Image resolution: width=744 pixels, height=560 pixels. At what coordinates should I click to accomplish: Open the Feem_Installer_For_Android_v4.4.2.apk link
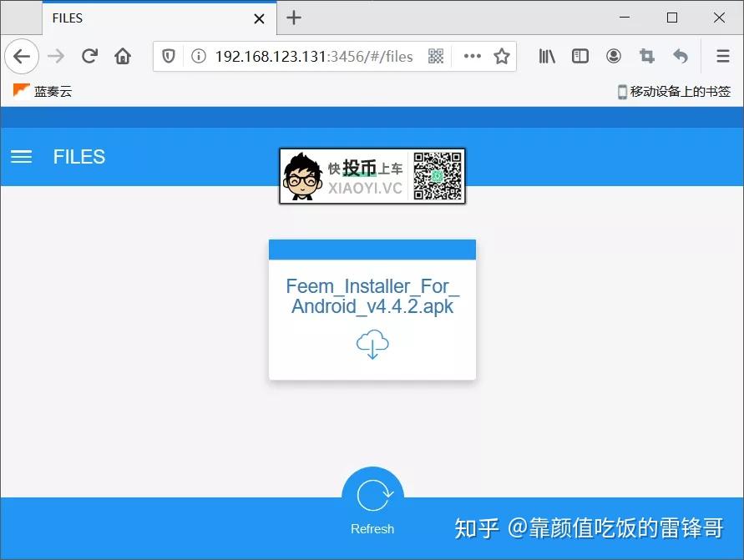coord(372,296)
